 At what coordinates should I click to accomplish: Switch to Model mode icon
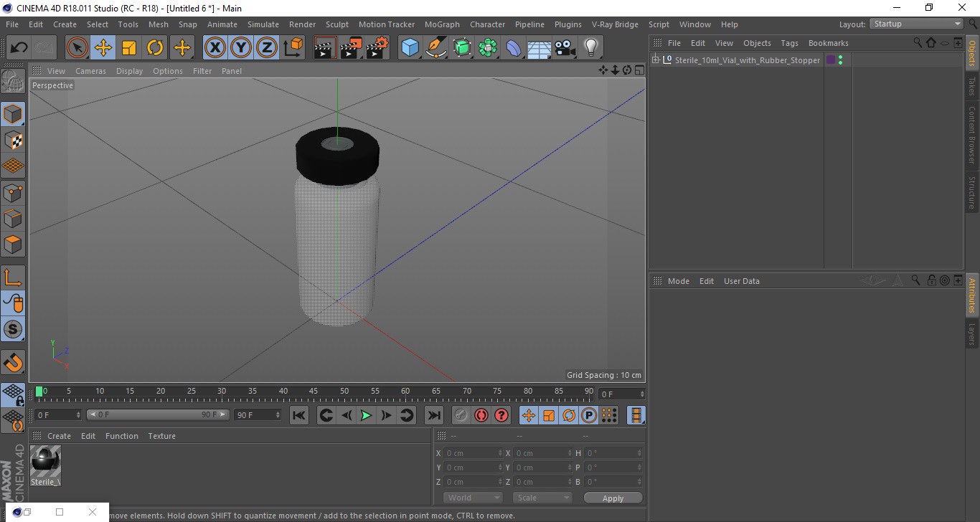13,113
